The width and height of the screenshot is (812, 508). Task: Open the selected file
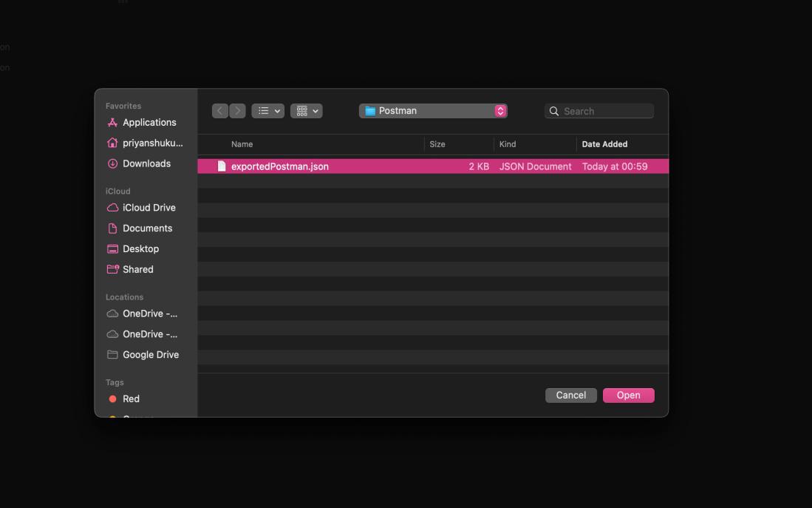point(628,395)
